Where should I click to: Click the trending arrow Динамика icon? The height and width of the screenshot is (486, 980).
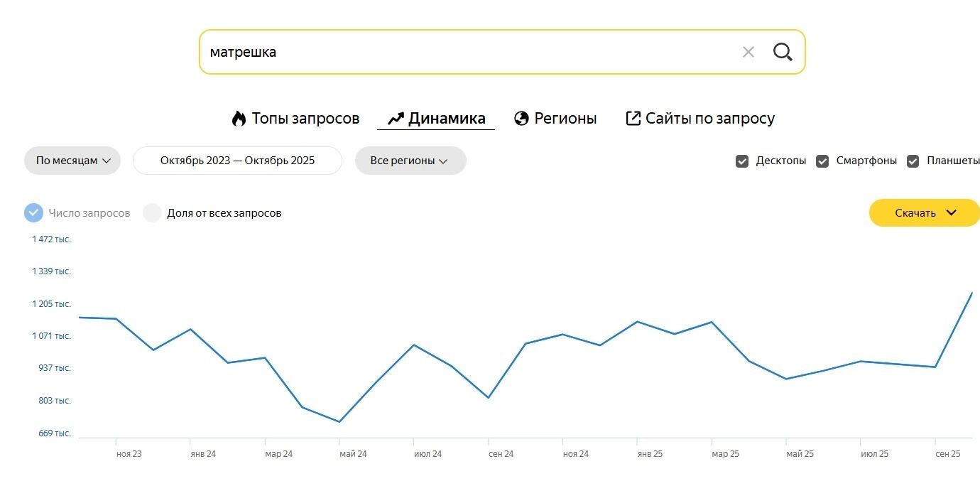point(396,119)
